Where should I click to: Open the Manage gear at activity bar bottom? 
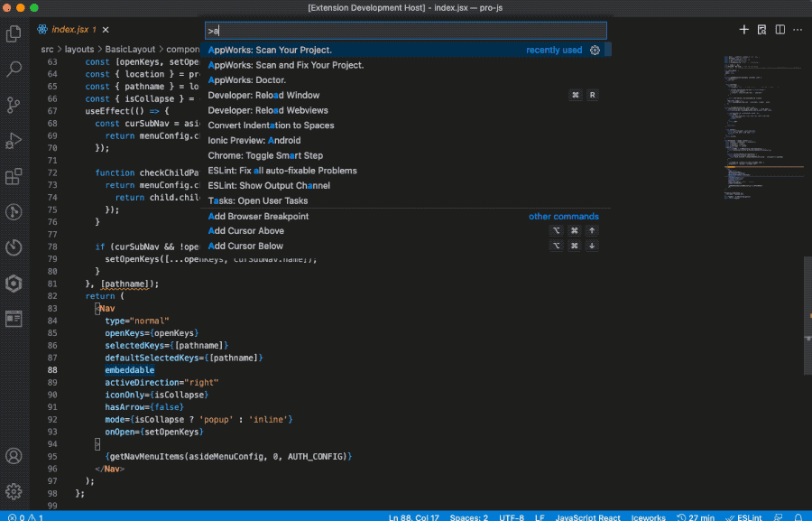pos(14,491)
